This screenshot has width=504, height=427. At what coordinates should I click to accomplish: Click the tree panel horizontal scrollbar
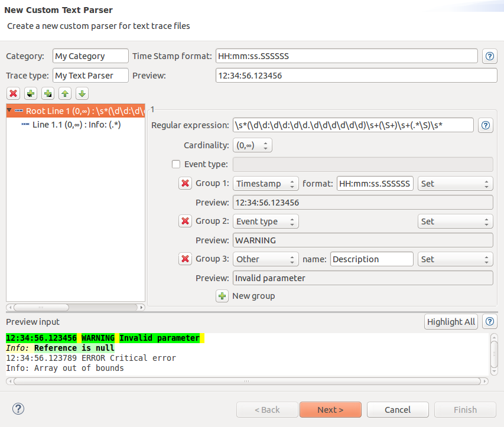75,308
